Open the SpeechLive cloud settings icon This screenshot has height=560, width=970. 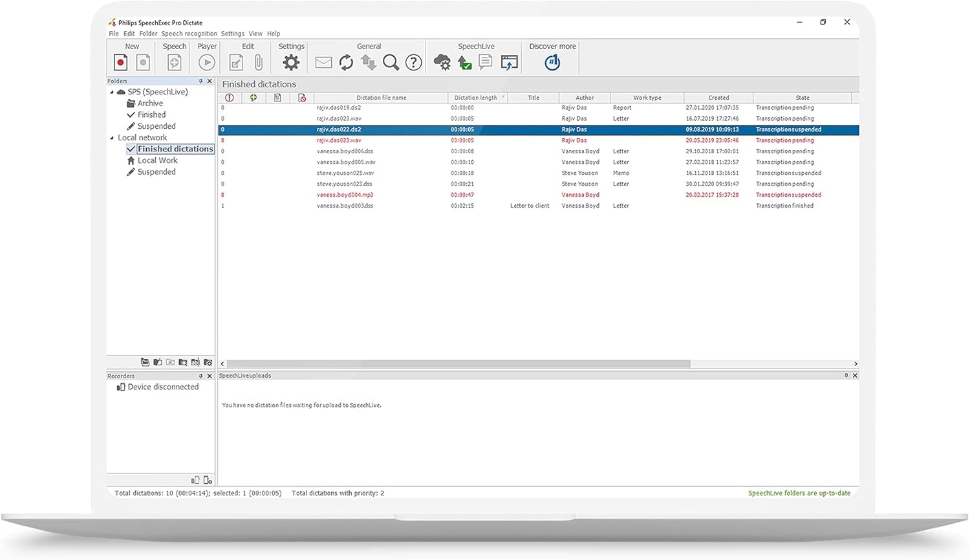coord(442,62)
